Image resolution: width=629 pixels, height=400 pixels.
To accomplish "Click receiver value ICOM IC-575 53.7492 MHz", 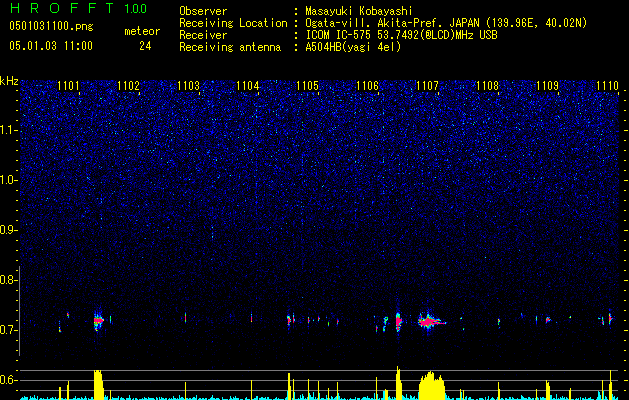I will coord(401,35).
